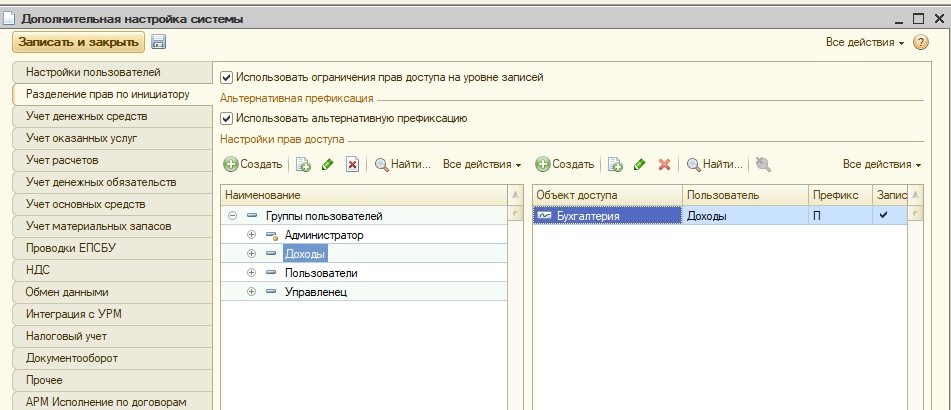
Task: Click the save diskette icon
Action: coord(159,42)
